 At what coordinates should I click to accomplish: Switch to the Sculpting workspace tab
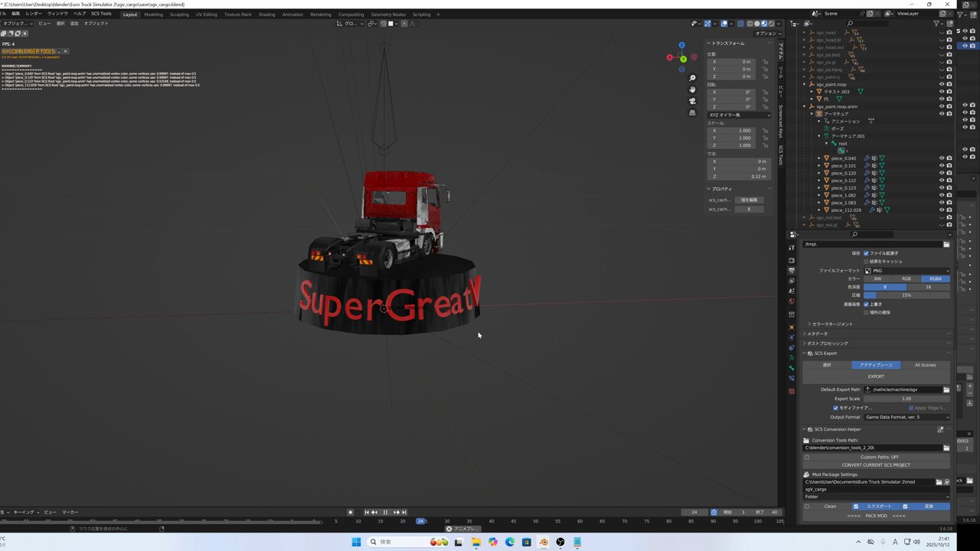(x=179, y=14)
